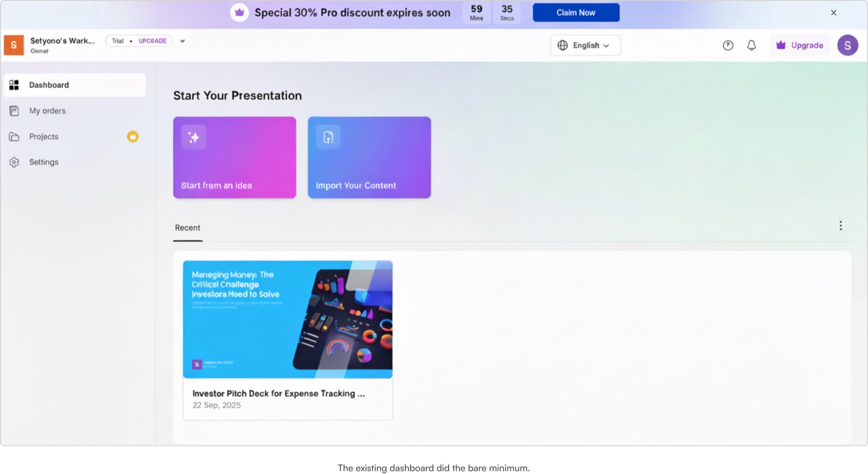Click the document import icon
This screenshot has width=868, height=474.
point(328,137)
